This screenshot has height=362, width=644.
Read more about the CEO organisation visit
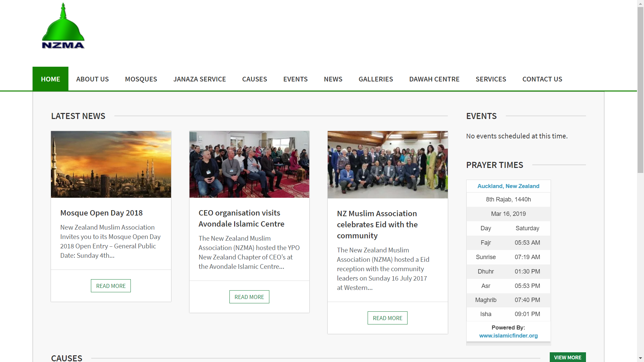click(249, 297)
